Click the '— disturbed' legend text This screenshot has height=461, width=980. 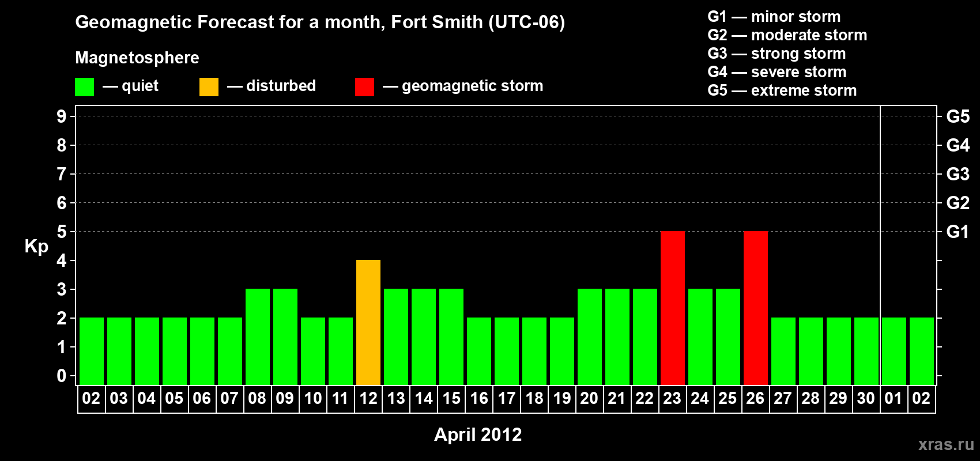point(272,86)
